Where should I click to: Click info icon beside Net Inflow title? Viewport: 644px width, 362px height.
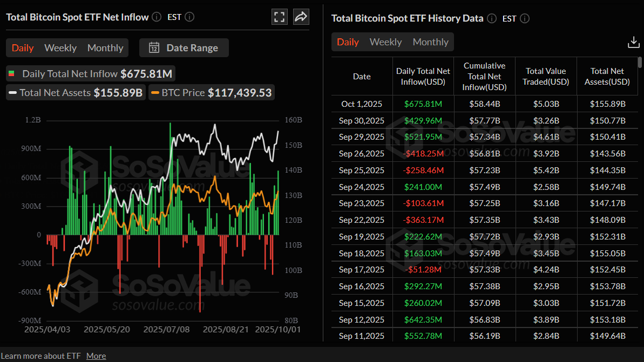point(157,17)
